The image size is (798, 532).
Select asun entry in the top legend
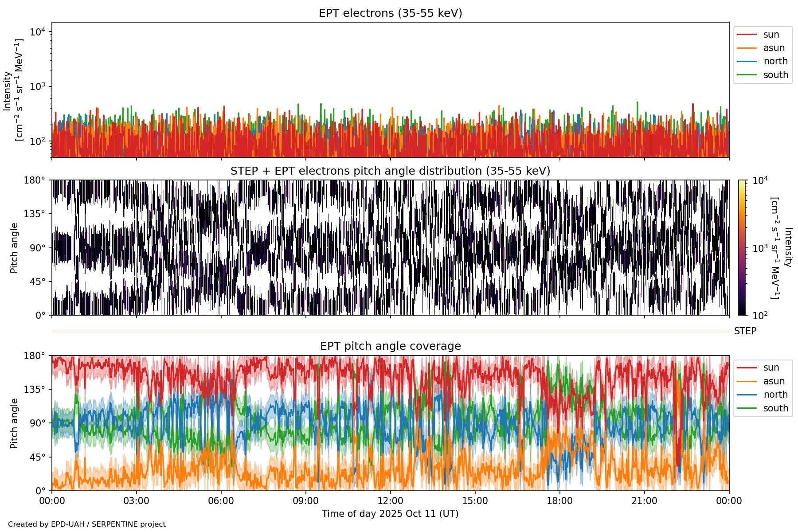(x=774, y=48)
